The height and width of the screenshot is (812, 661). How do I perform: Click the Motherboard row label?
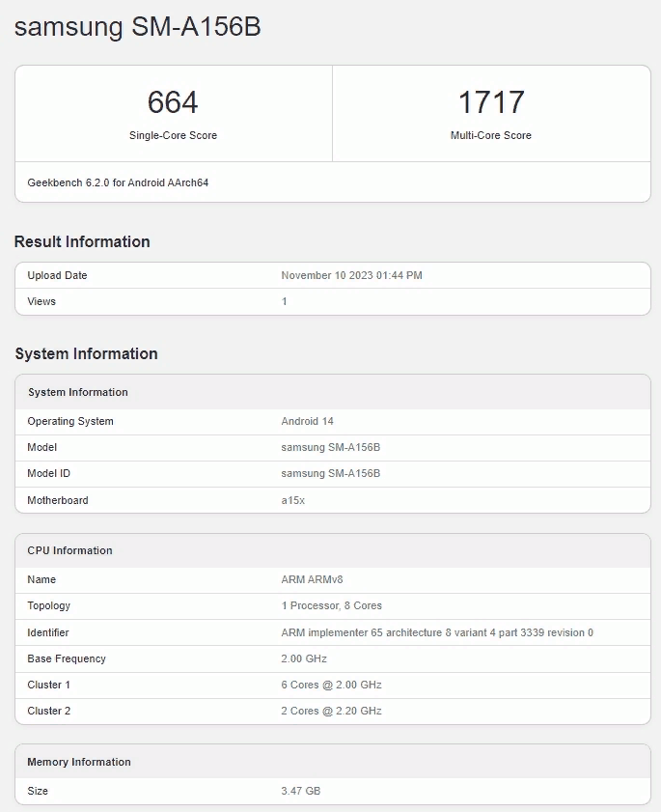point(58,500)
